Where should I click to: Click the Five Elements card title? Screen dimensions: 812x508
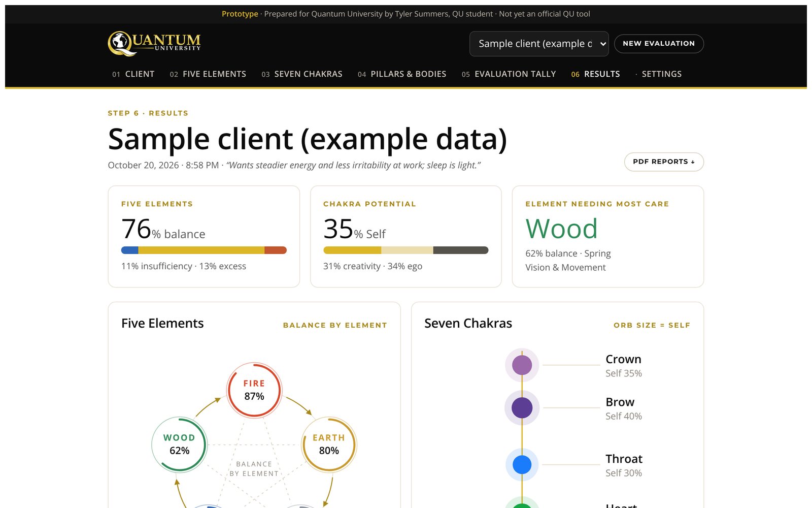tap(162, 324)
